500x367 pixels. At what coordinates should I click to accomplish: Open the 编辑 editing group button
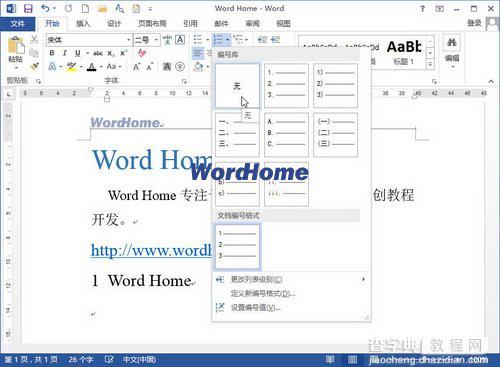(452, 52)
